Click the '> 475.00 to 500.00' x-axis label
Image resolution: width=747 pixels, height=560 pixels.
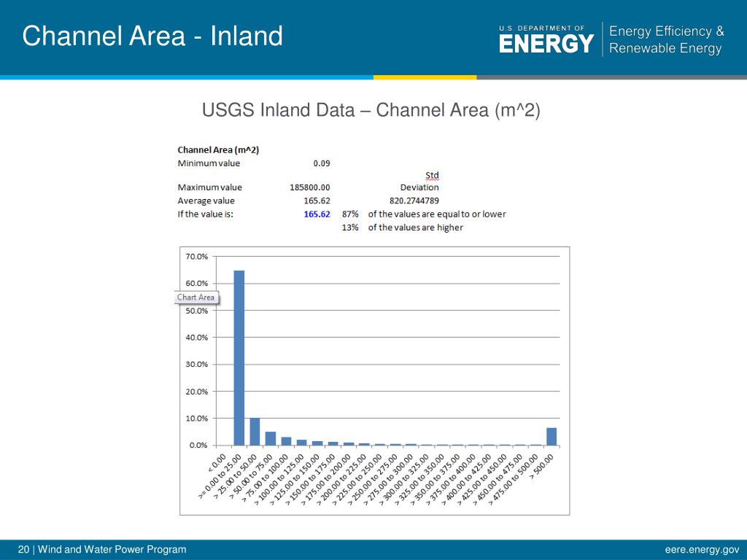[514, 478]
